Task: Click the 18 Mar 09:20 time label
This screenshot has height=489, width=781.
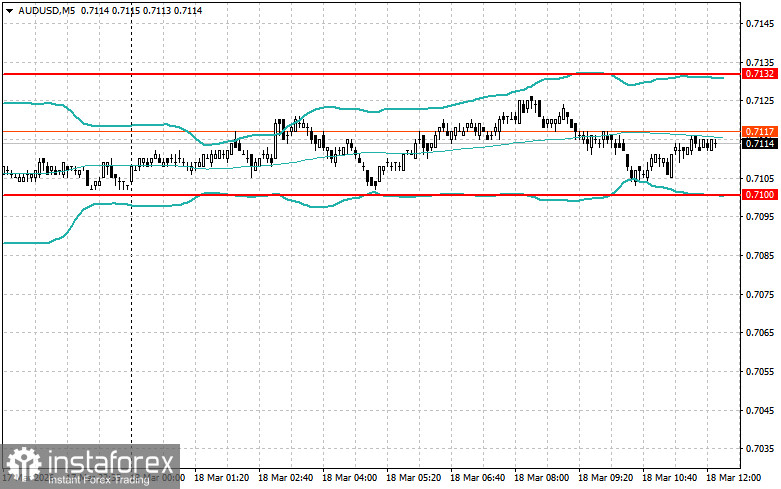Action: tap(605, 478)
